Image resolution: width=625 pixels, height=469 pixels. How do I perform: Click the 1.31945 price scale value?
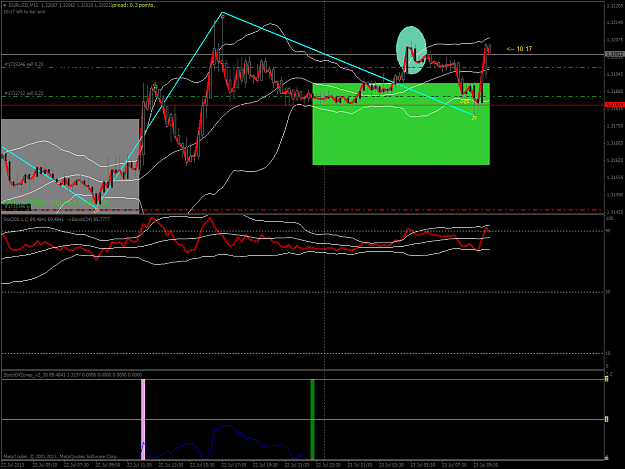click(614, 75)
